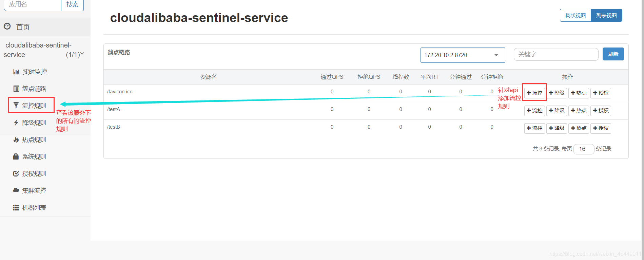The height and width of the screenshot is (260, 644).
Task: Add 流控 rule for /testB
Action: point(534,128)
